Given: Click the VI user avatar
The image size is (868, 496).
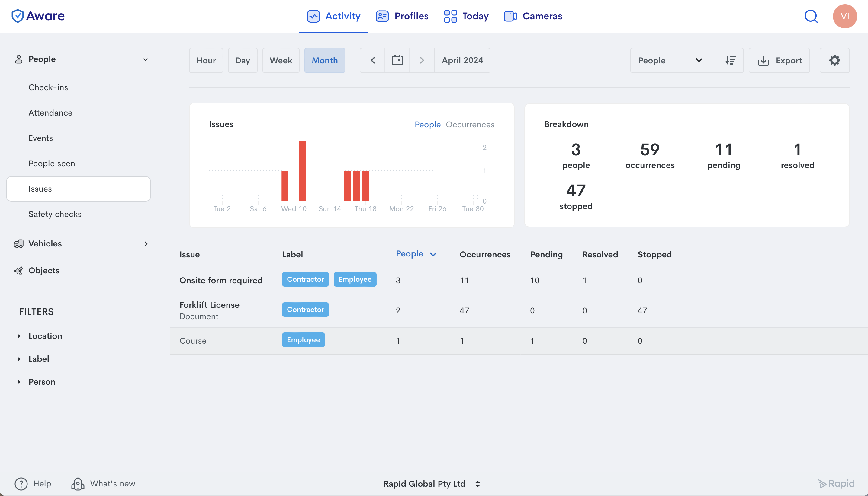Looking at the screenshot, I should (844, 16).
